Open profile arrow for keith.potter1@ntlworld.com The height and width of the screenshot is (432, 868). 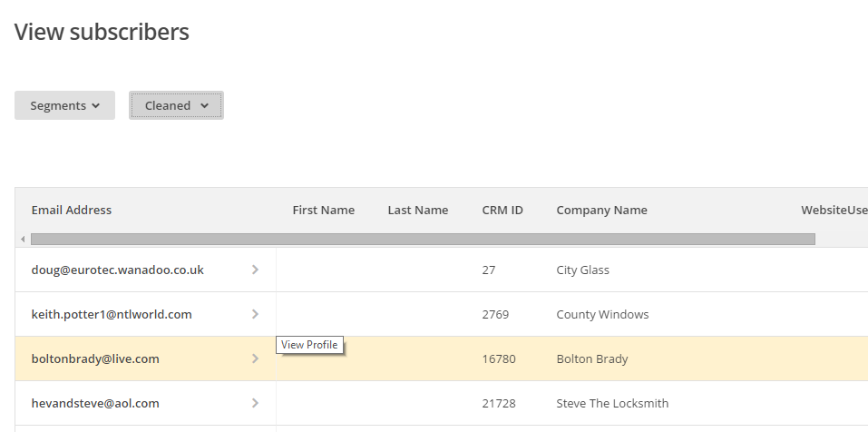pos(255,314)
